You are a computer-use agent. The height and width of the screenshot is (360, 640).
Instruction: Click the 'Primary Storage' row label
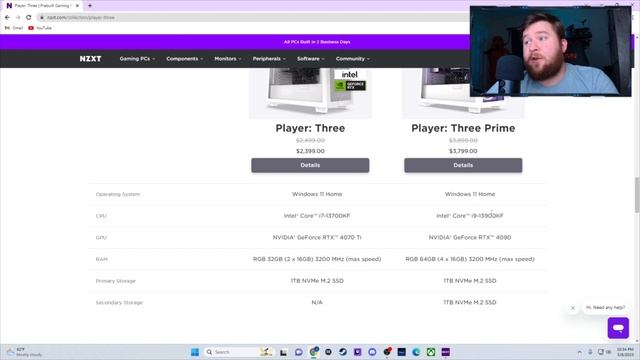click(116, 281)
